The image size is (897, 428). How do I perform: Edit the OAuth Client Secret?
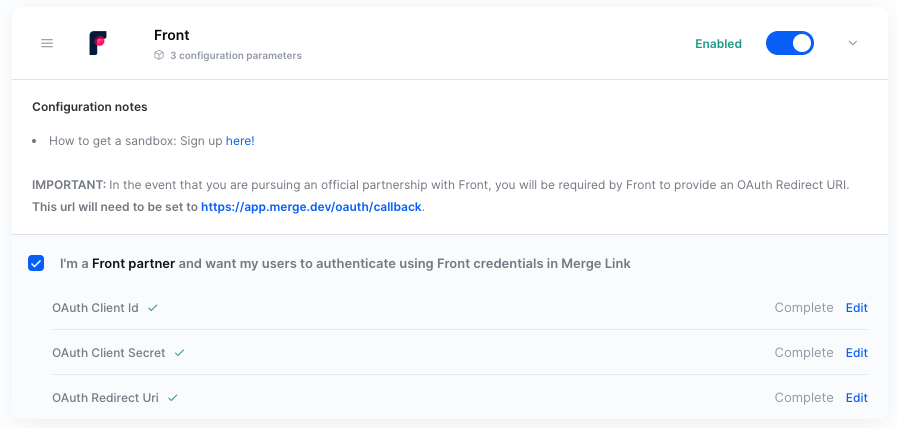856,353
